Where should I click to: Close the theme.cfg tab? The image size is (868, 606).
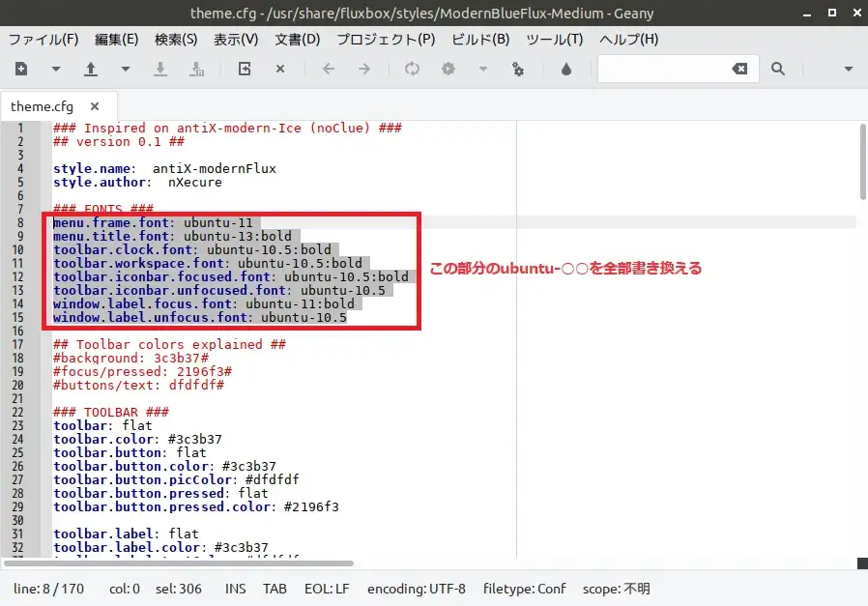click(95, 106)
